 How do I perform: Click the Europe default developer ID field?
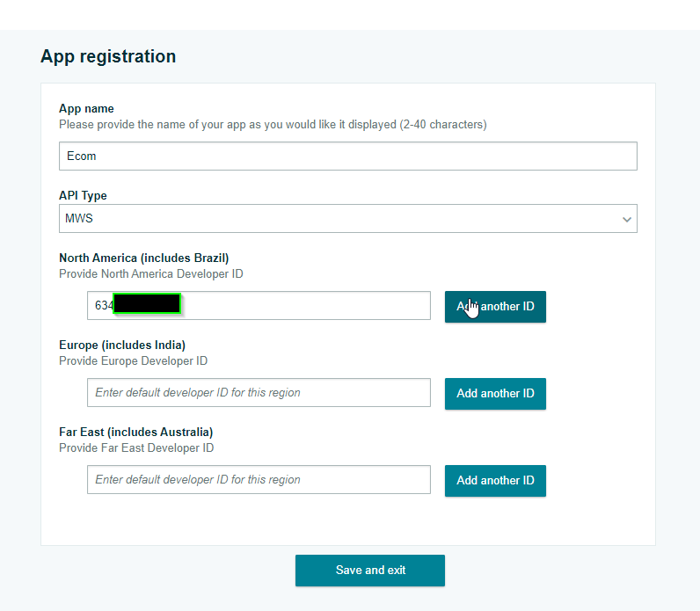click(x=259, y=393)
